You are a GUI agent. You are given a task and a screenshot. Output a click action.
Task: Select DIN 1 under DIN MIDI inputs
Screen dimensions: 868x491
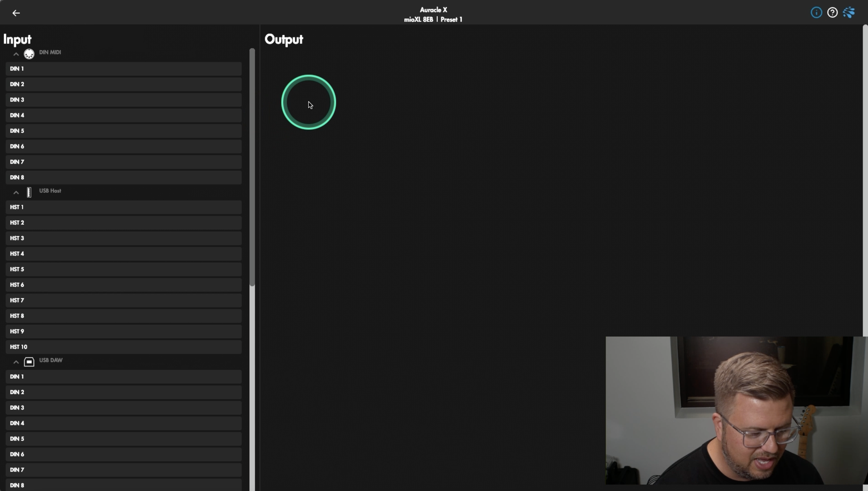click(123, 69)
